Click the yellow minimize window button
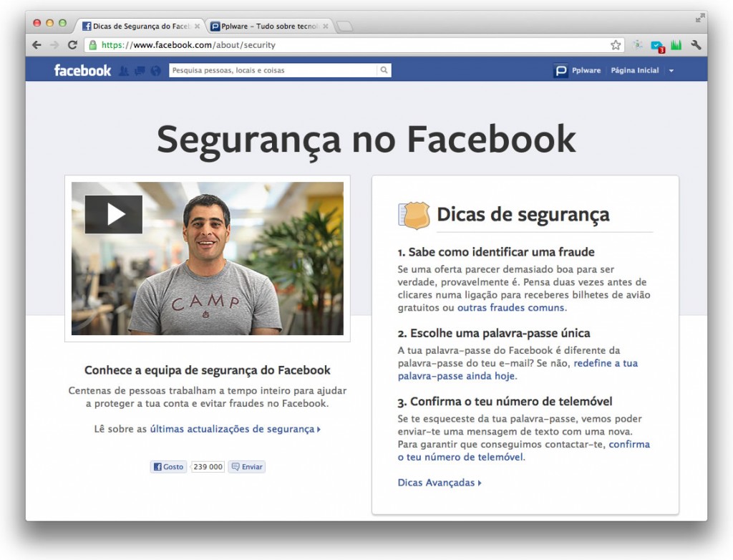The height and width of the screenshot is (560, 733). pos(49,23)
